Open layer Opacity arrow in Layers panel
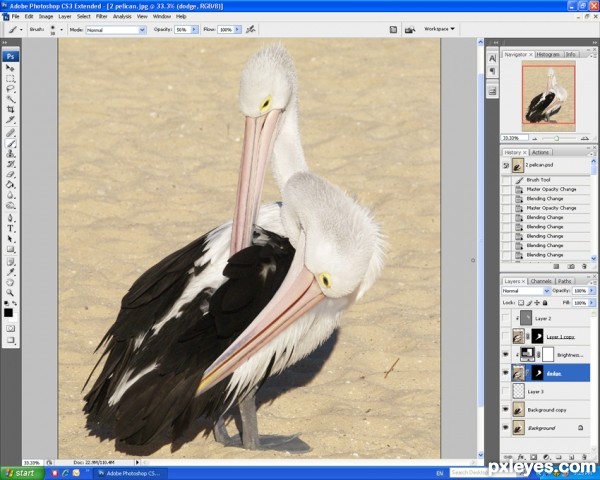The height and width of the screenshot is (480, 600). tap(592, 291)
